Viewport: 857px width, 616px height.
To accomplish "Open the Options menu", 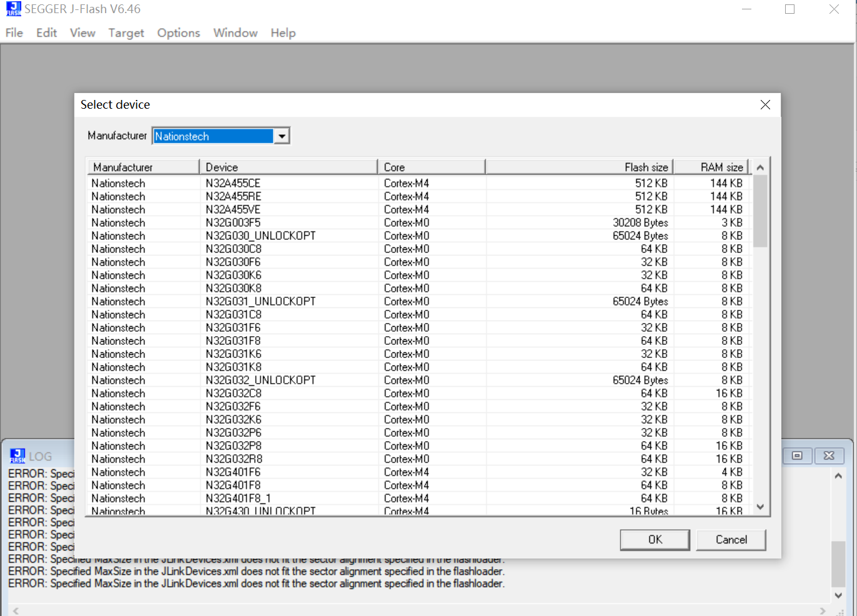I will point(178,32).
